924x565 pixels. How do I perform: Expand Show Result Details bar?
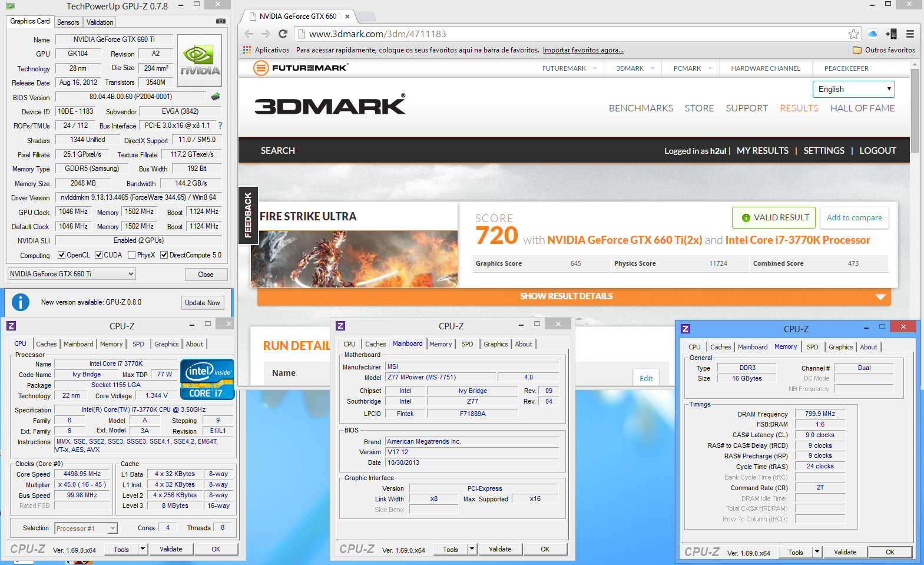coord(574,296)
